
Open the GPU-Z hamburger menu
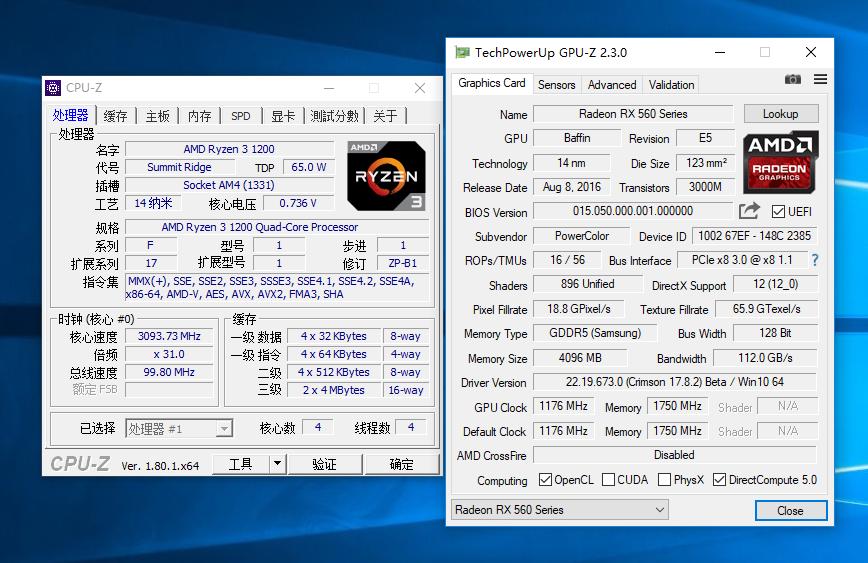820,80
